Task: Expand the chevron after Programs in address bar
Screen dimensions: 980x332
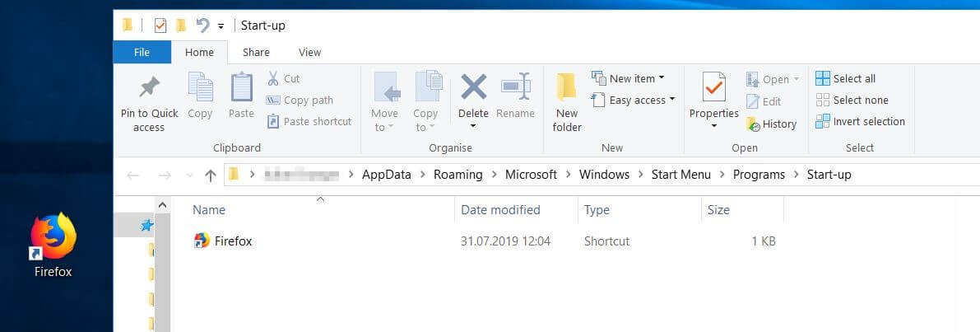Action: (796, 175)
